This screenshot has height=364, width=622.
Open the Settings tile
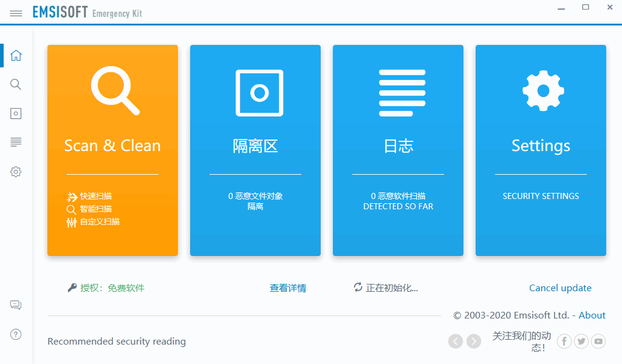tap(541, 150)
